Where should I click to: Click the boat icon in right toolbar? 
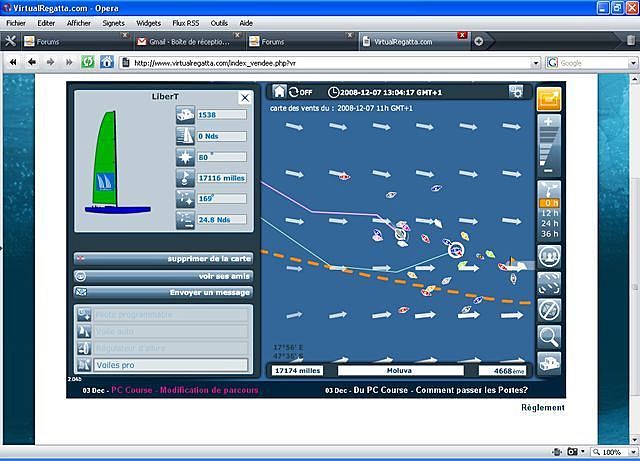pos(549,363)
